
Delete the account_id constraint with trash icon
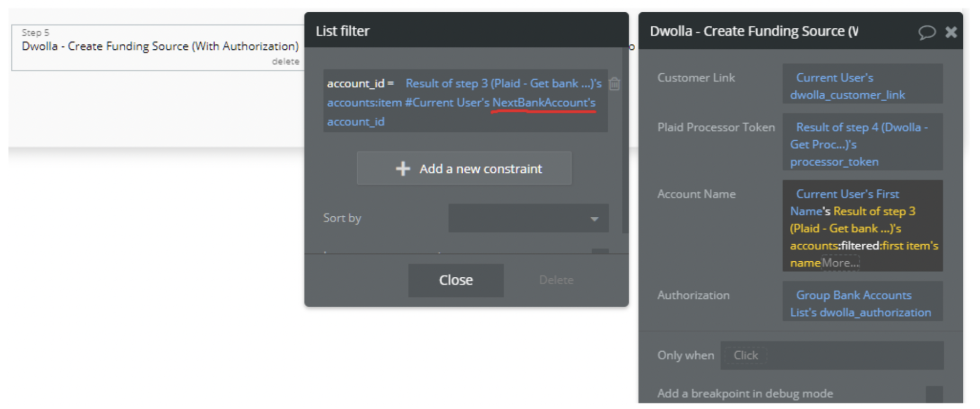click(x=615, y=84)
